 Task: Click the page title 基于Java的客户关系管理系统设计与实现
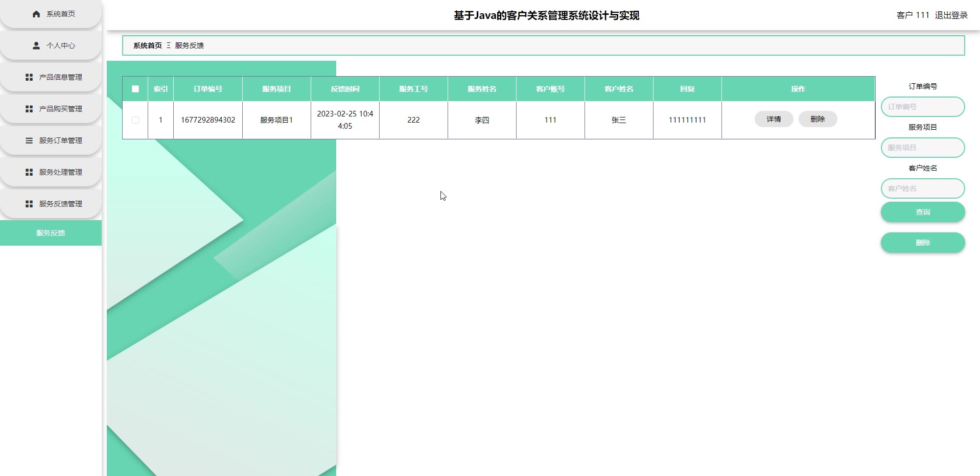(546, 15)
